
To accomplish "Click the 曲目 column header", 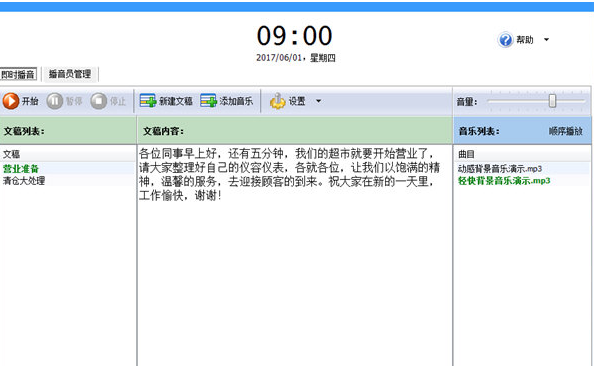I will [x=522, y=154].
